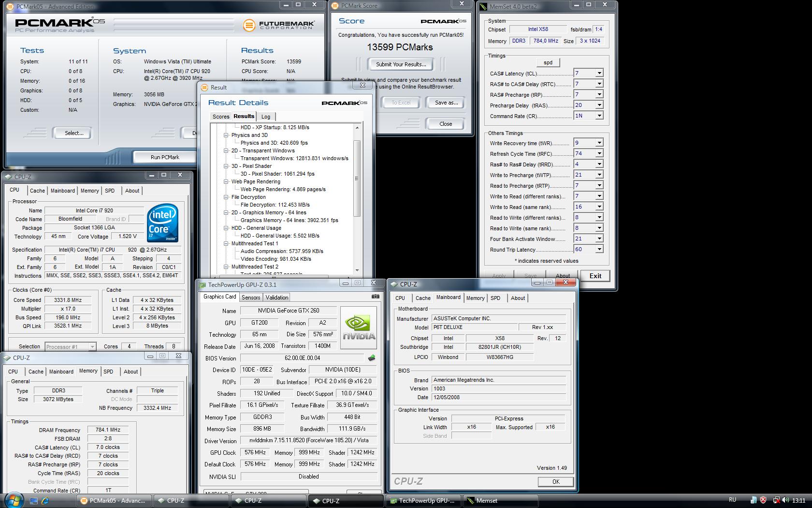Open the About tab in CPU-Z Mainboard window
The height and width of the screenshot is (508, 812).
[518, 298]
